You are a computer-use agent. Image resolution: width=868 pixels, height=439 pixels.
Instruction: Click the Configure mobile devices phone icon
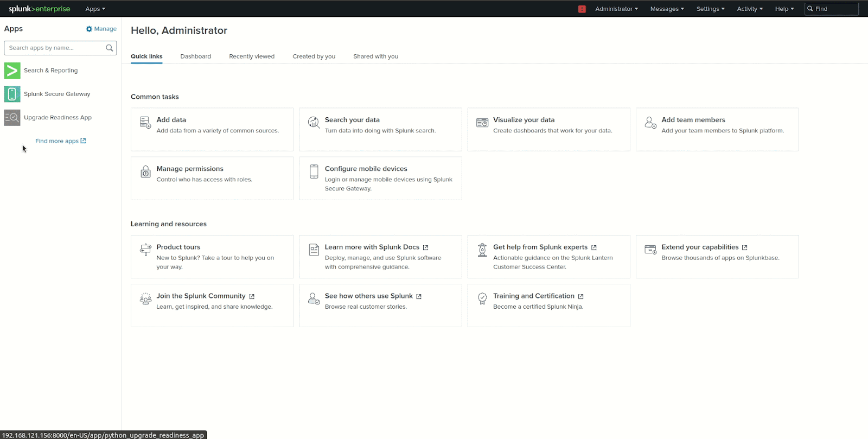coord(314,171)
